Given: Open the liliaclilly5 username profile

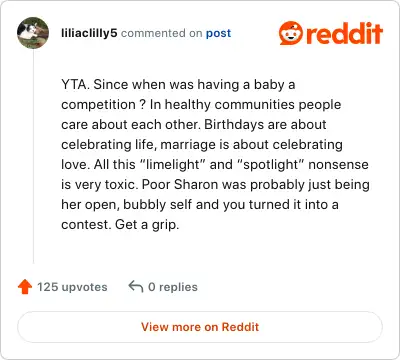Looking at the screenshot, I should click(89, 33).
